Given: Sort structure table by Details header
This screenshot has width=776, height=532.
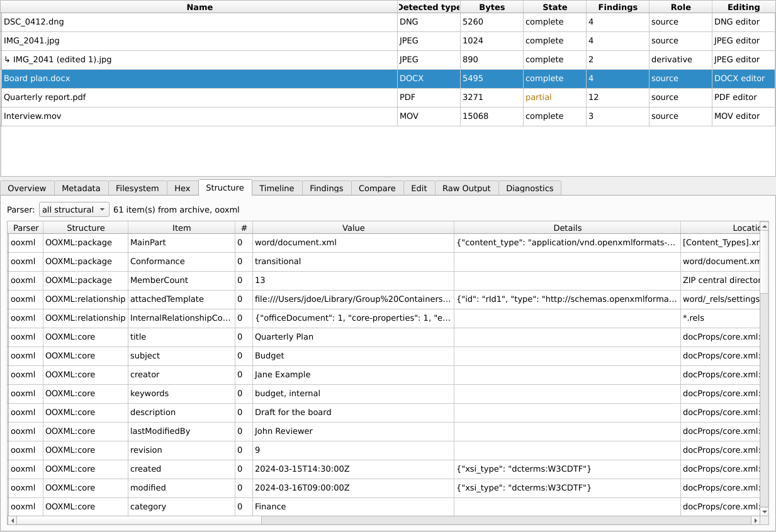Looking at the screenshot, I should click(567, 228).
